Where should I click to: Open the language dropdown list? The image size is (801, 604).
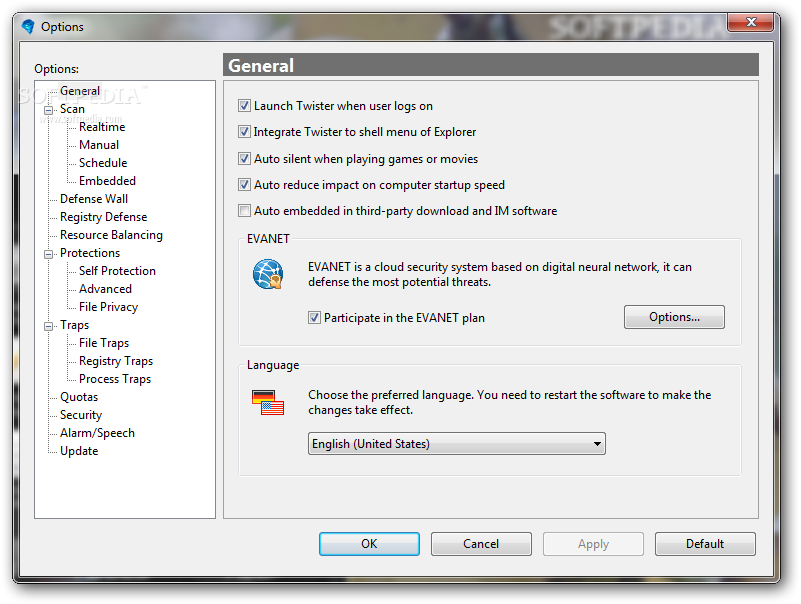click(457, 444)
